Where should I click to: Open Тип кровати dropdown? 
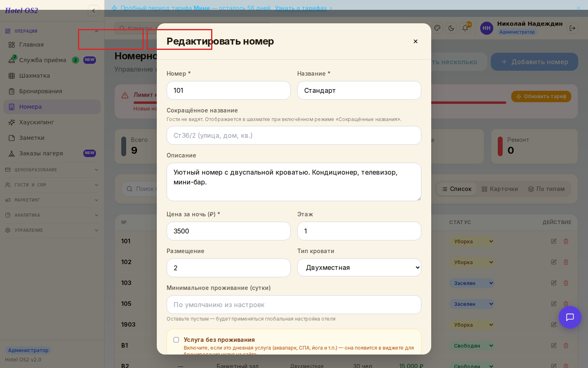pos(359,267)
